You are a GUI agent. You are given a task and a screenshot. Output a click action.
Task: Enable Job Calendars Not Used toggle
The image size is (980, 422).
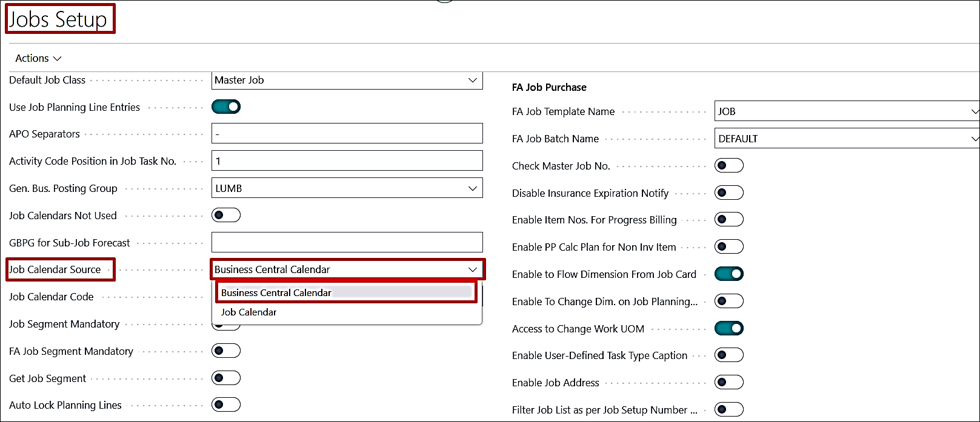226,216
